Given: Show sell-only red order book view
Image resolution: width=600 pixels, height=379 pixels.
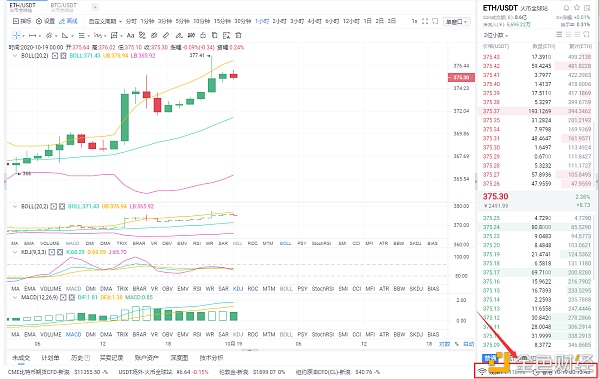Looking at the screenshot, I should click(577, 35).
